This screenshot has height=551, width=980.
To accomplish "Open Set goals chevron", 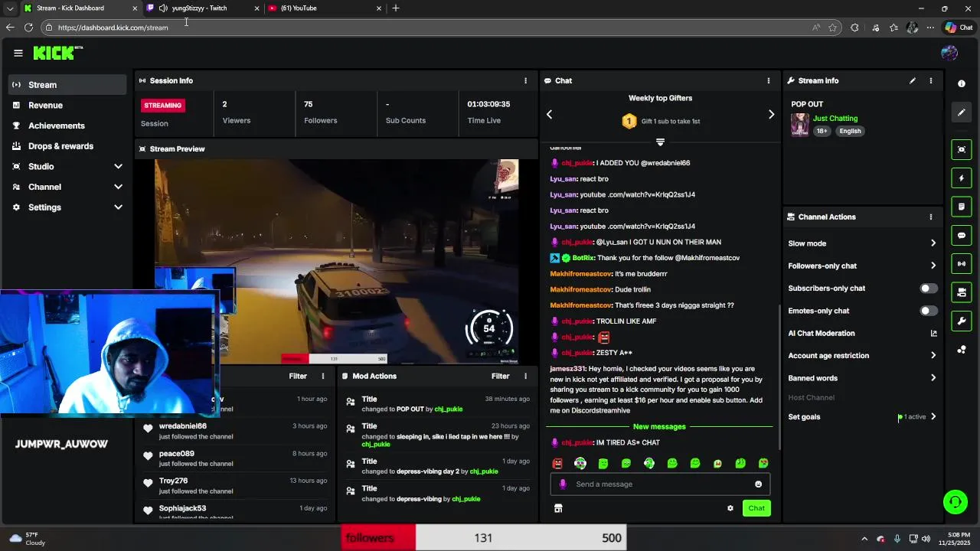I will (933, 417).
